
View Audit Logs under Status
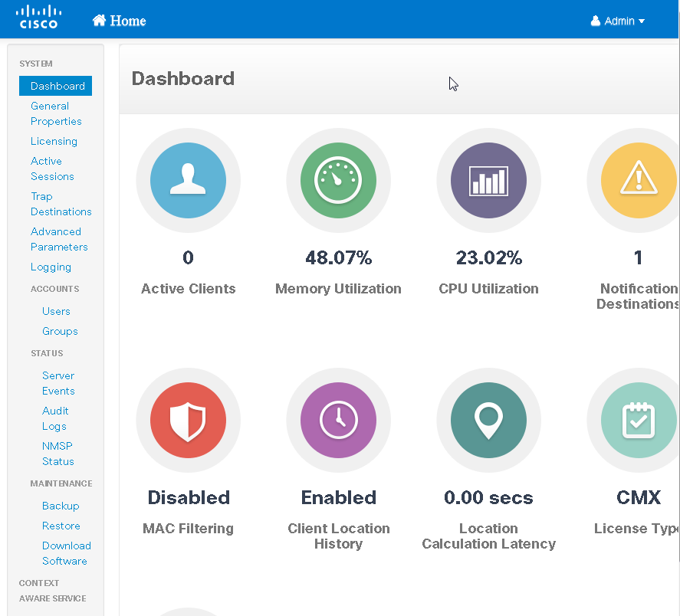[x=55, y=418]
